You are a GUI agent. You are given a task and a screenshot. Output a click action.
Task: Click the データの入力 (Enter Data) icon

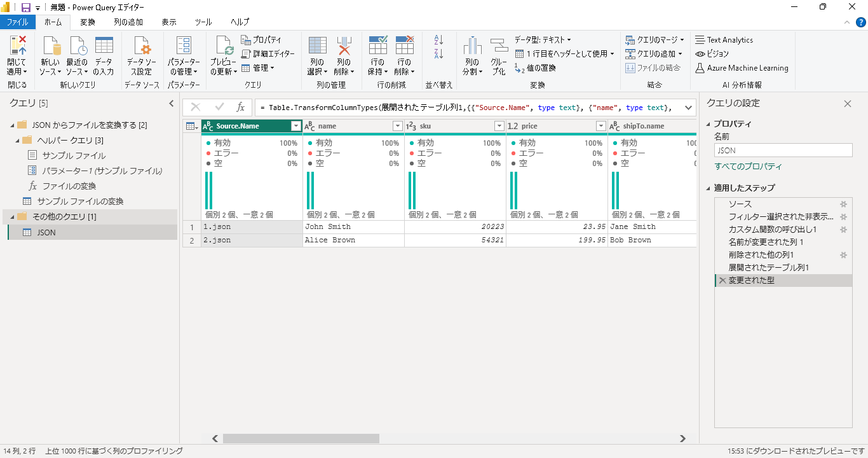tap(104, 45)
